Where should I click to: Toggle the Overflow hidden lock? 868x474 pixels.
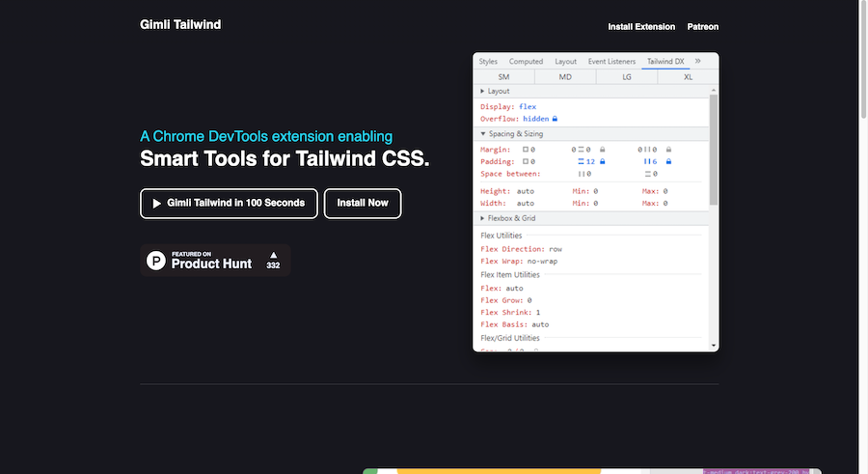click(x=556, y=119)
